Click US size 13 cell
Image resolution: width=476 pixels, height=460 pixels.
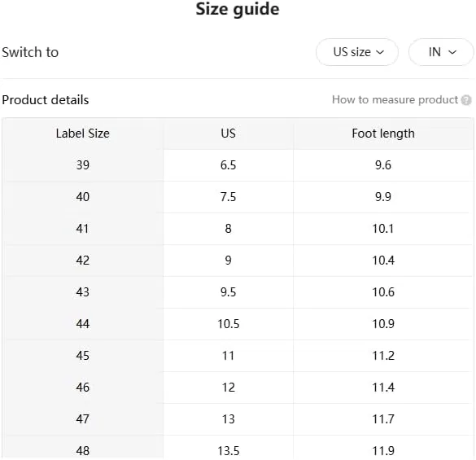tap(228, 419)
